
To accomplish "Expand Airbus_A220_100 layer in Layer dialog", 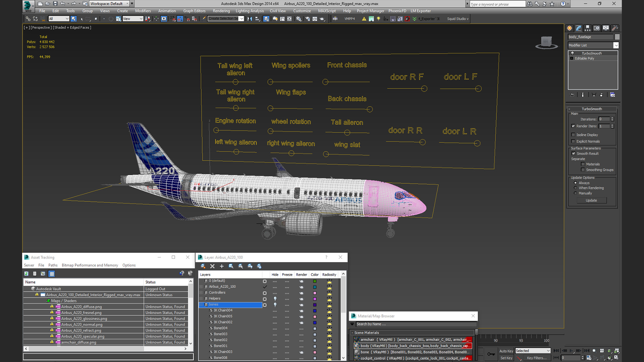I will point(201,287).
